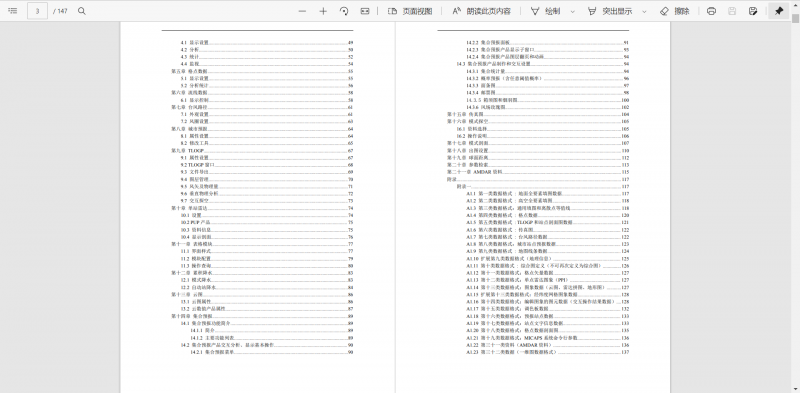This screenshot has width=800, height=393.
Task: Rotate the document with the rotate icon
Action: pyautogui.click(x=344, y=11)
